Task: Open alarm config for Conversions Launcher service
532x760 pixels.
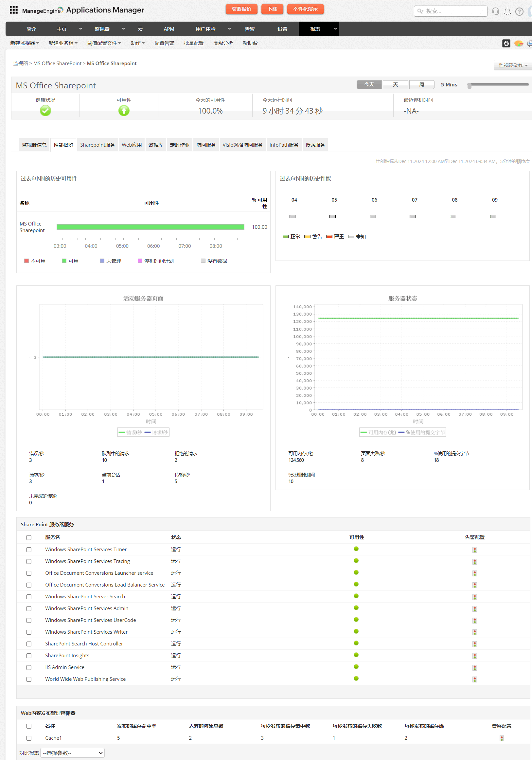Action: (x=474, y=573)
